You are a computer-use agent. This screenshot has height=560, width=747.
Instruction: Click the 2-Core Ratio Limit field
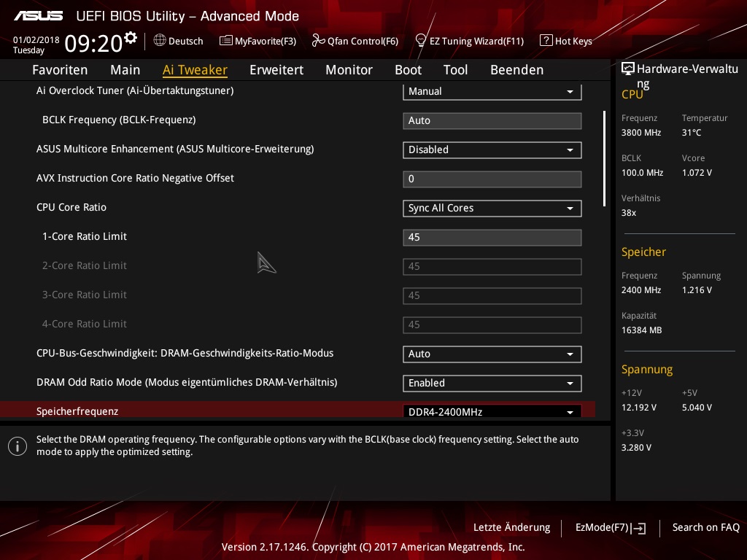pos(492,267)
